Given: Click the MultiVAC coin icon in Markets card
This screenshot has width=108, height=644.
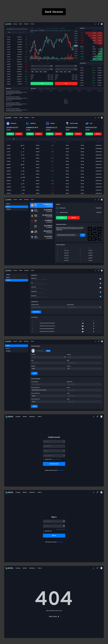Looking at the screenshot, I should click(28, 124).
